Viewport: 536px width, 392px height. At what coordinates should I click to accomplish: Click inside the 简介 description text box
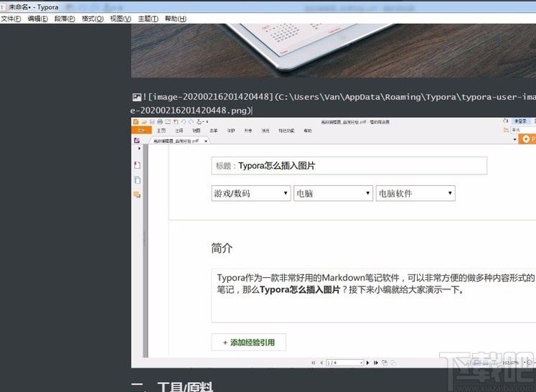pos(374,296)
